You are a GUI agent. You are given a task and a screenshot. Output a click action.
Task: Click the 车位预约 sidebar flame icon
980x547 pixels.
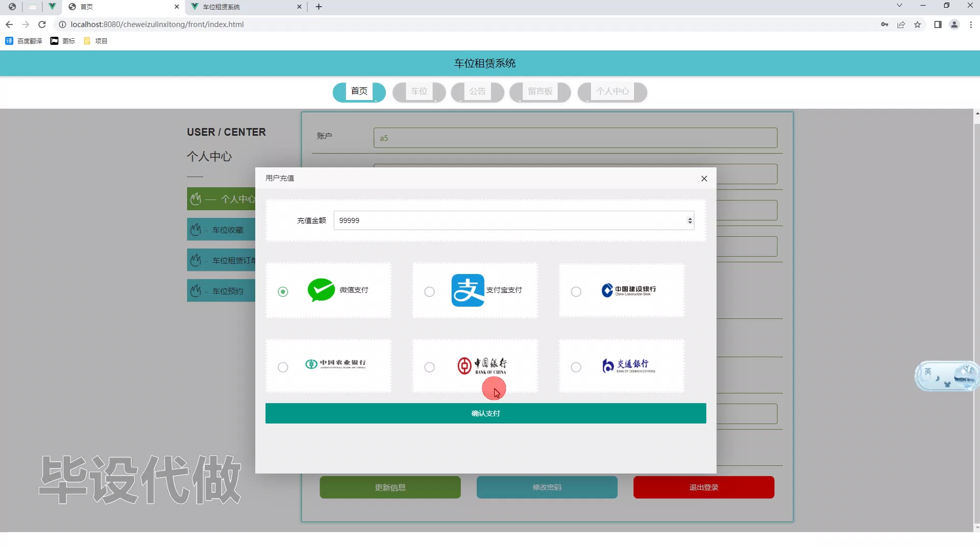coord(195,291)
